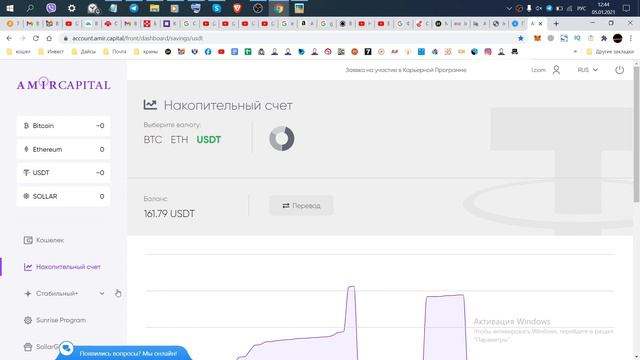This screenshot has height=360, width=640.
Task: Open the RUS language dropdown
Action: click(x=588, y=70)
